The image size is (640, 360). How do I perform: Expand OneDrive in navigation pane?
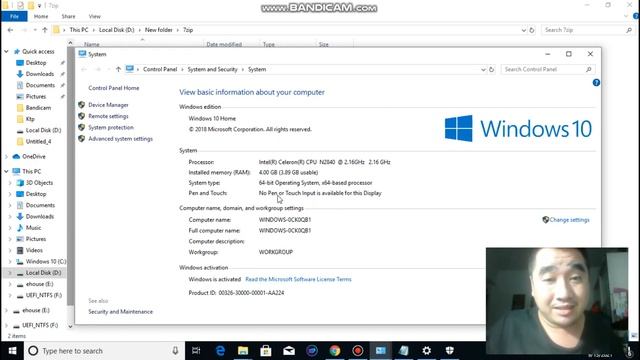(x=6, y=156)
